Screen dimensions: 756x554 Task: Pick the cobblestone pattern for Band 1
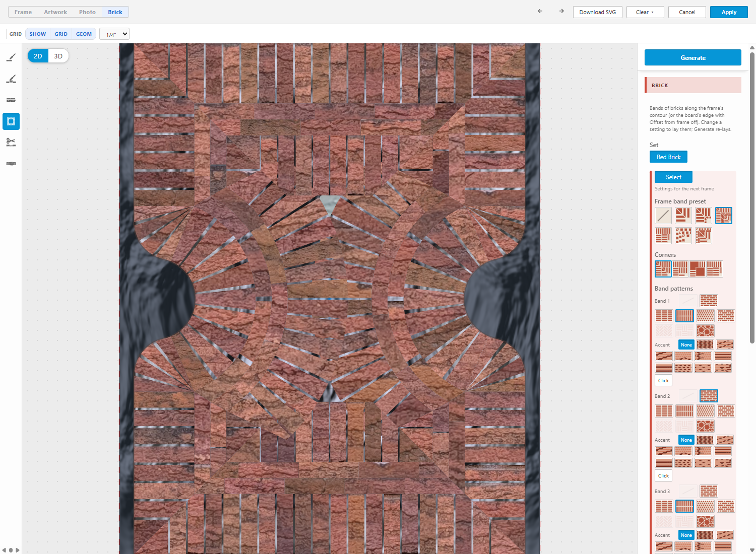[x=706, y=331]
